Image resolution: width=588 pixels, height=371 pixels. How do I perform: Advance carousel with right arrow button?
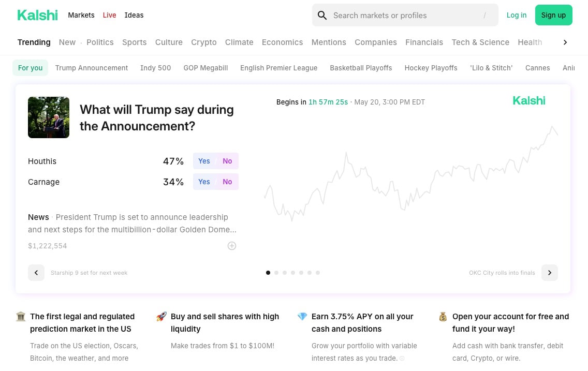point(549,273)
